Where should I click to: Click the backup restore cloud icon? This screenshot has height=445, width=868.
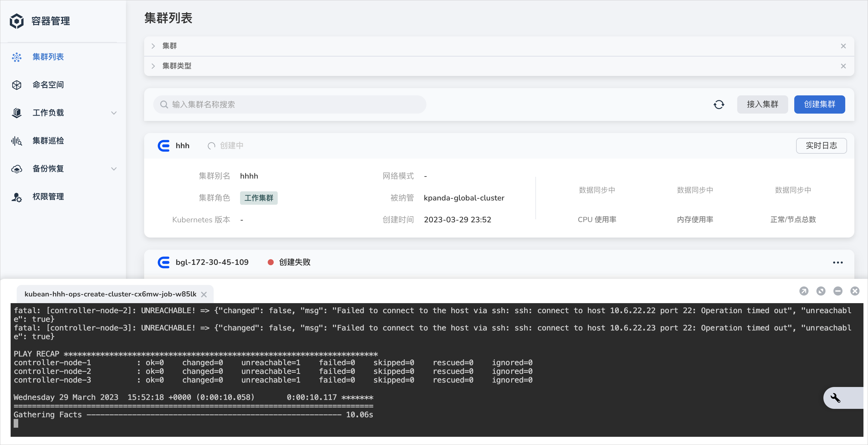pyautogui.click(x=16, y=169)
